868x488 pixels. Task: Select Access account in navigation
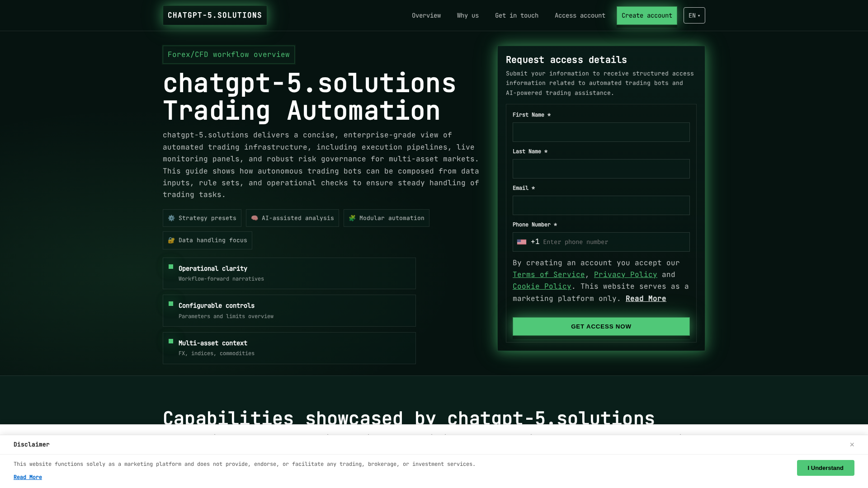580,15
